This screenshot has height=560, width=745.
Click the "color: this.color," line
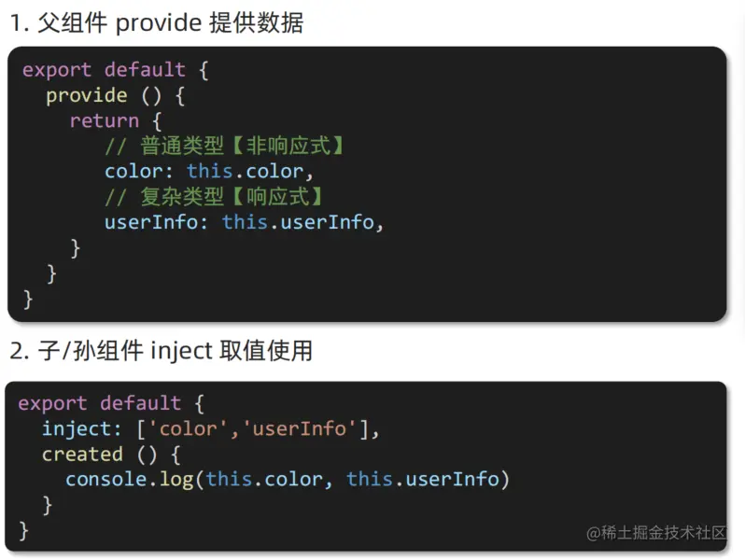[204, 171]
